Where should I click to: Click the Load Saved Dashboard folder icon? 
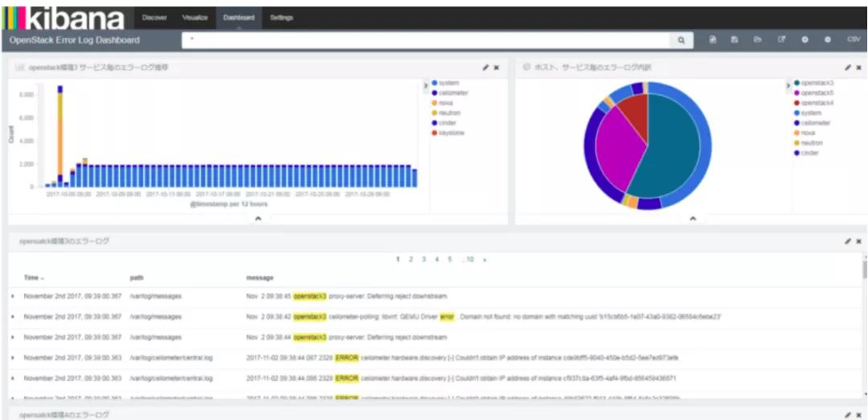point(757,40)
